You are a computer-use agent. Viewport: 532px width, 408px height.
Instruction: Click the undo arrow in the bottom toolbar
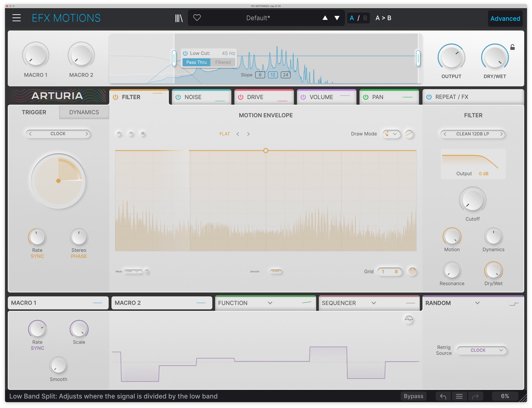coord(443,396)
